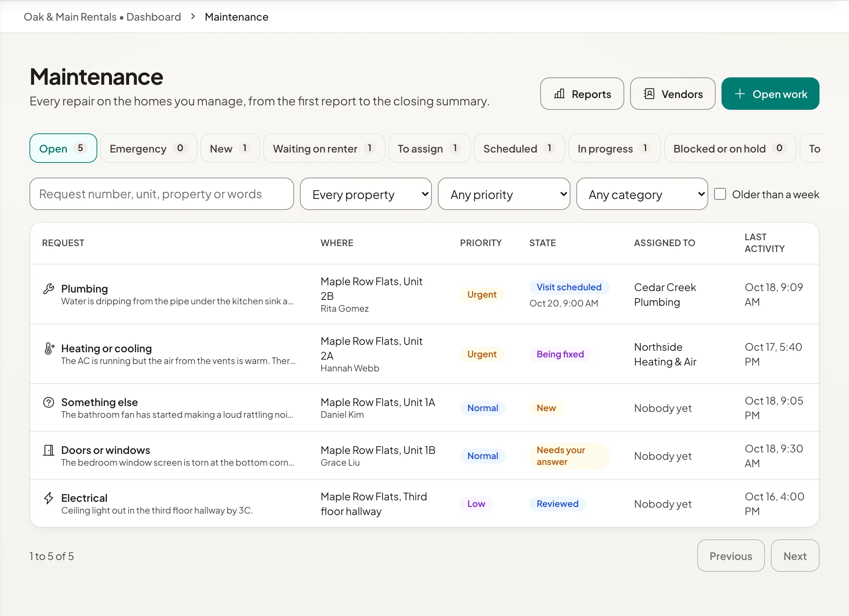Click the Reviewed state badge

[x=558, y=504]
